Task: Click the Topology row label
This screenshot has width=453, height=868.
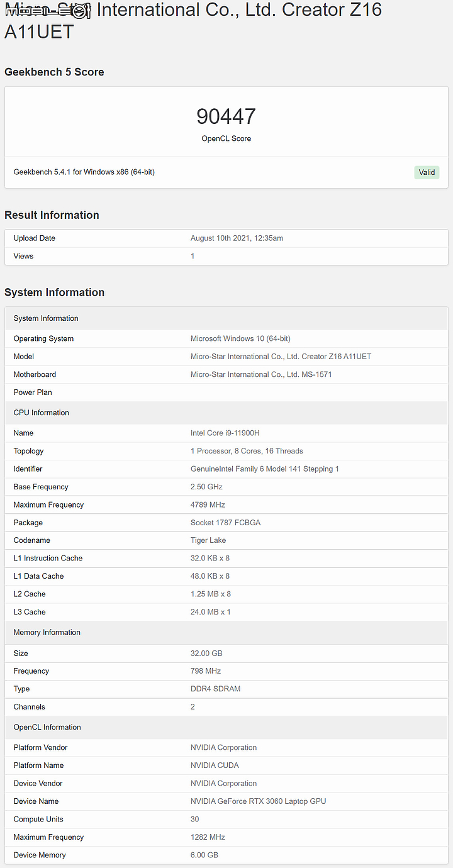Action: click(x=28, y=451)
